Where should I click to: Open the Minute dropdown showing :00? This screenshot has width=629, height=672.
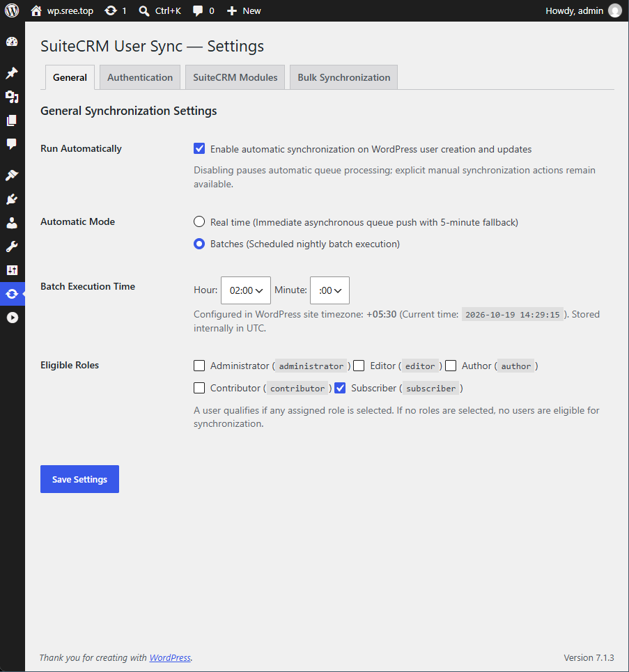pyautogui.click(x=329, y=290)
